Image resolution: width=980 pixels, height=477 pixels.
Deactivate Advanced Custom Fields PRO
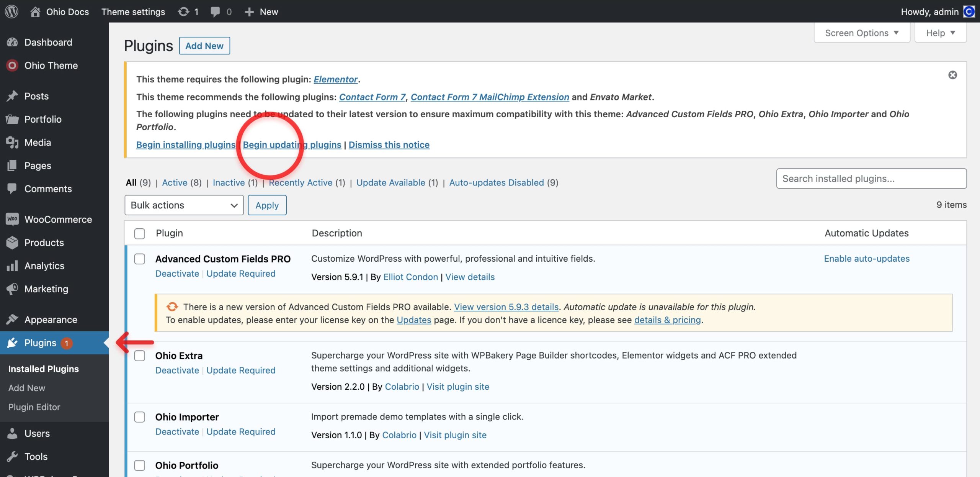(177, 274)
